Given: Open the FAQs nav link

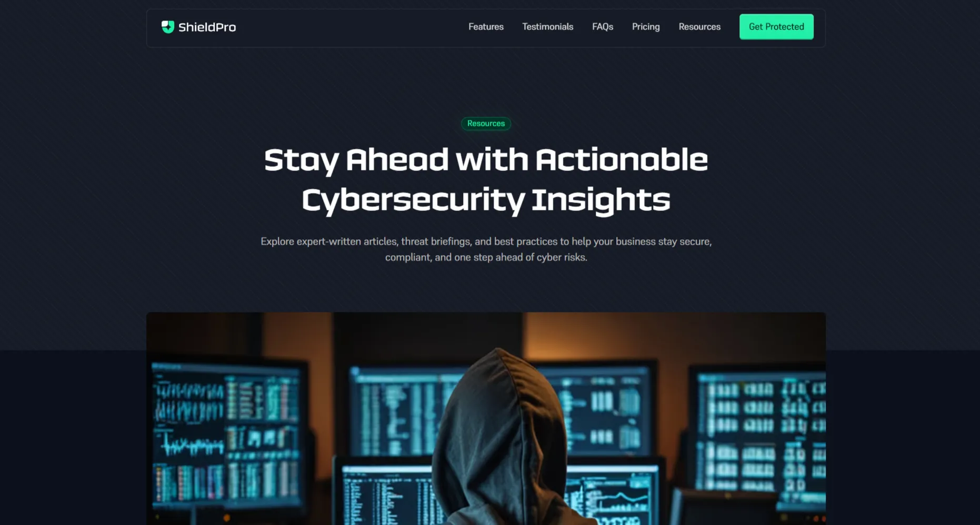Looking at the screenshot, I should coord(603,27).
